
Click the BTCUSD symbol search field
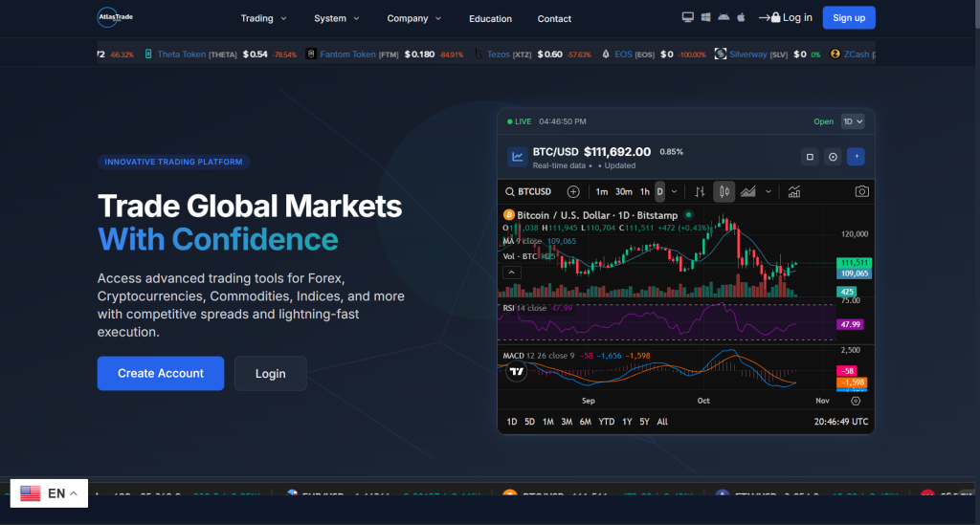(x=530, y=191)
